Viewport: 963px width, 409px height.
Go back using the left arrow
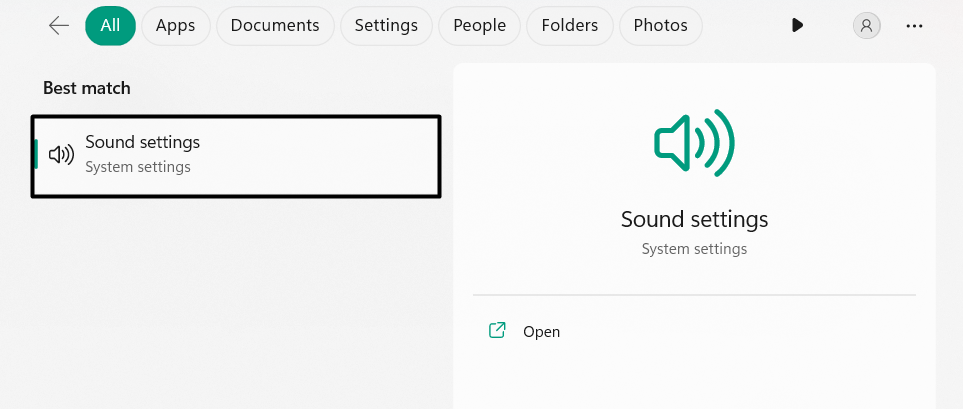59,26
